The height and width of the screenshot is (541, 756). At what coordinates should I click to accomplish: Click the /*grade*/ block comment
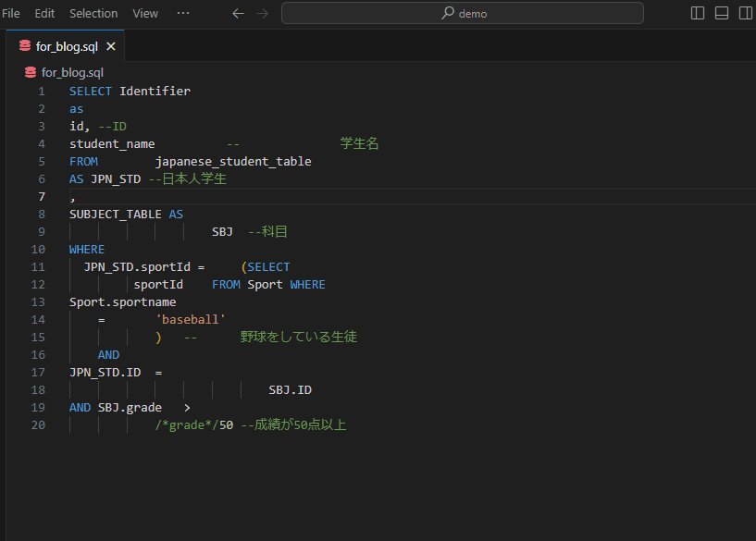click(187, 425)
